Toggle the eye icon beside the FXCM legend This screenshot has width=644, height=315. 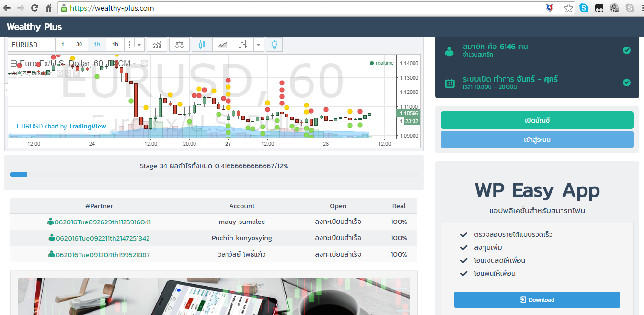144,63
